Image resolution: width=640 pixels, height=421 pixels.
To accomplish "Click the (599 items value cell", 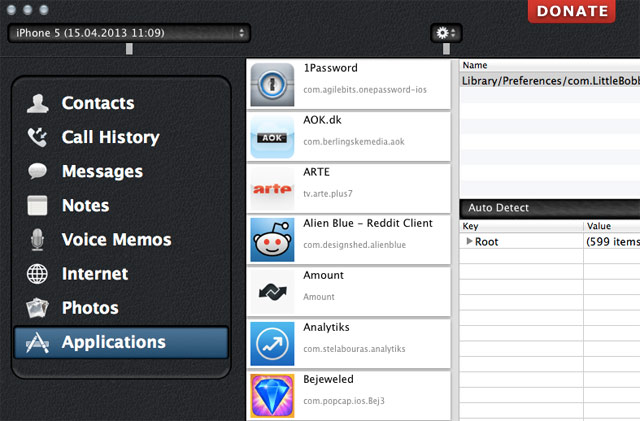I will click(612, 242).
